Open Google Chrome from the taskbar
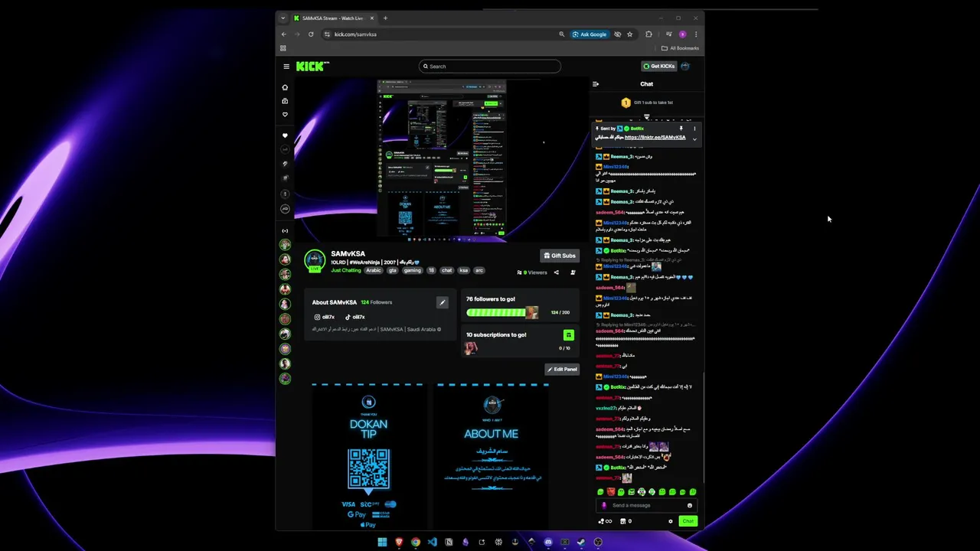 [x=416, y=543]
